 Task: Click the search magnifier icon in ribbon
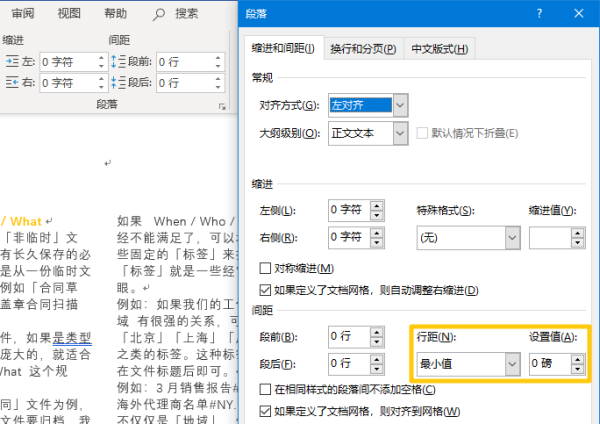[x=158, y=15]
